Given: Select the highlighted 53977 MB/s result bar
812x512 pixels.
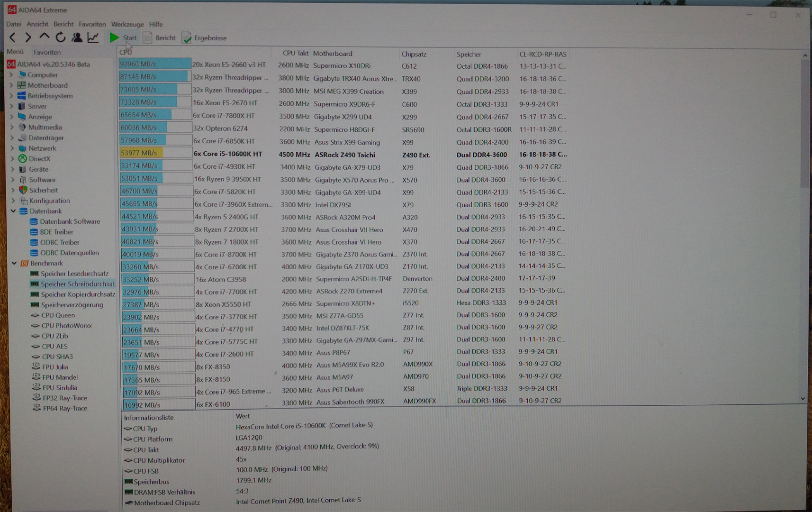Looking at the screenshot, I should click(156, 153).
